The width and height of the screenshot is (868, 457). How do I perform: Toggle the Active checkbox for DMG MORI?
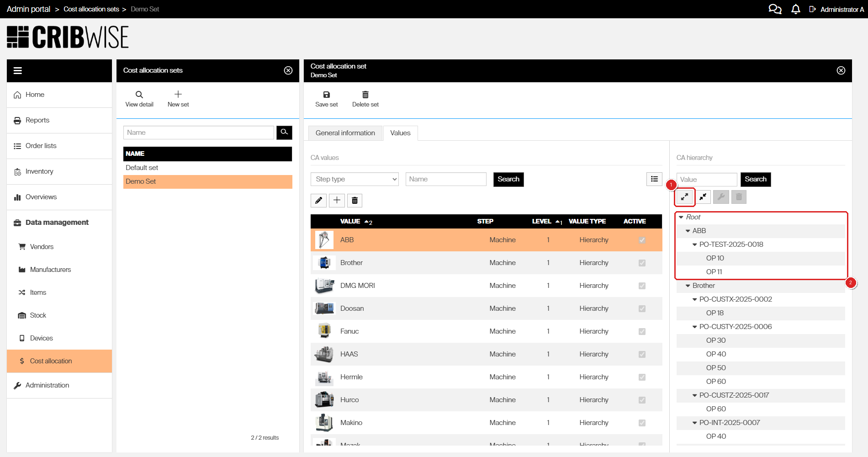pos(642,286)
